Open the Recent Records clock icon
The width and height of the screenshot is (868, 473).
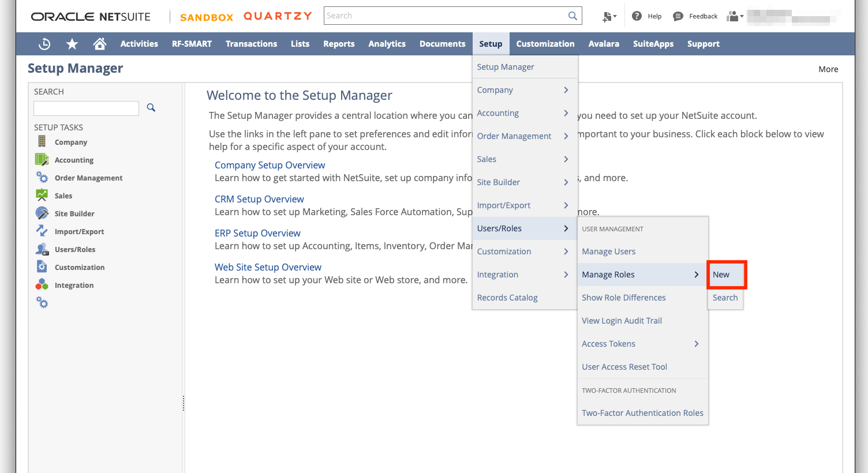tap(44, 44)
